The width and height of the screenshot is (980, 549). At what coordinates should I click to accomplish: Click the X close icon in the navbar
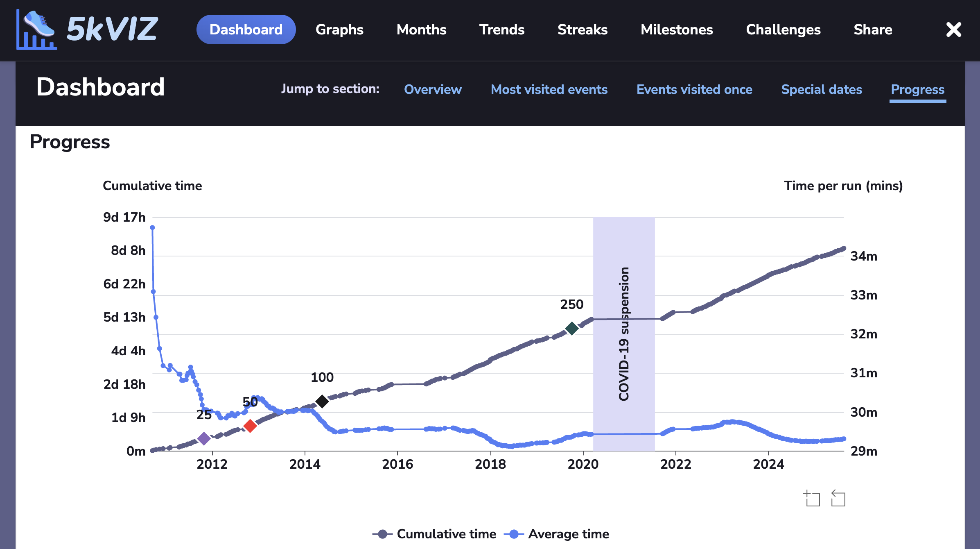click(x=954, y=29)
